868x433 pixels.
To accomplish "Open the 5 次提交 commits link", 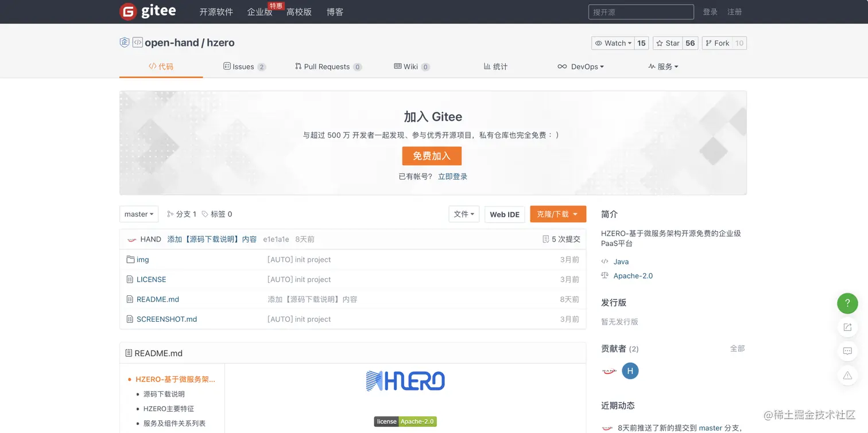I will point(561,239).
